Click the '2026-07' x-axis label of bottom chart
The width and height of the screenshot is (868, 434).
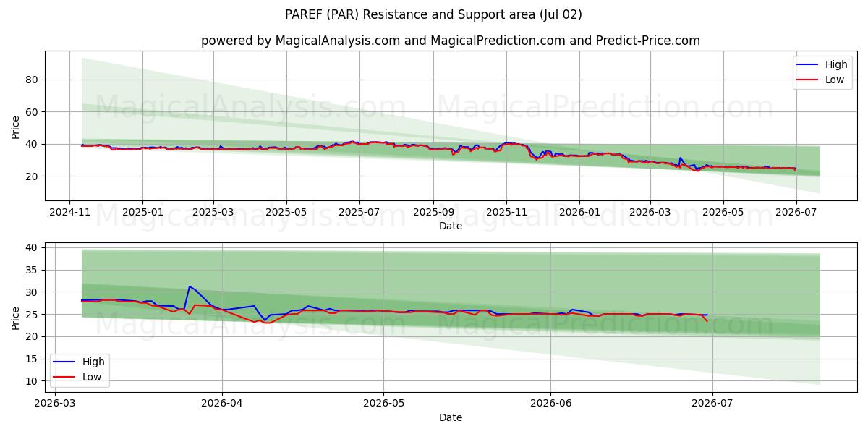click(712, 404)
